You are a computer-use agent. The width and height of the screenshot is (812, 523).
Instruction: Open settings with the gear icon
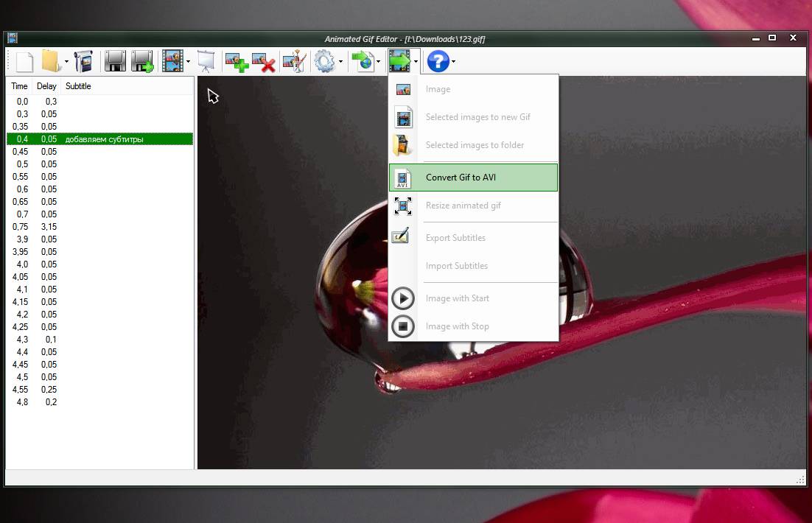point(325,62)
